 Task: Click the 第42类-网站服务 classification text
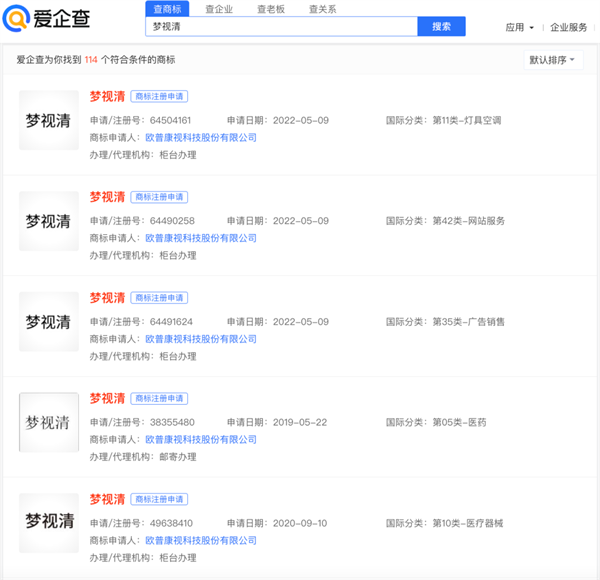[x=469, y=221]
